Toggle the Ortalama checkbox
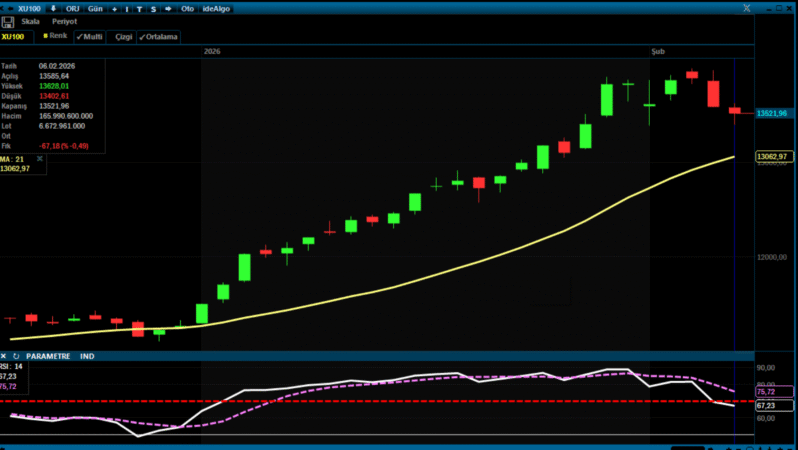The image size is (798, 450). pyautogui.click(x=157, y=37)
